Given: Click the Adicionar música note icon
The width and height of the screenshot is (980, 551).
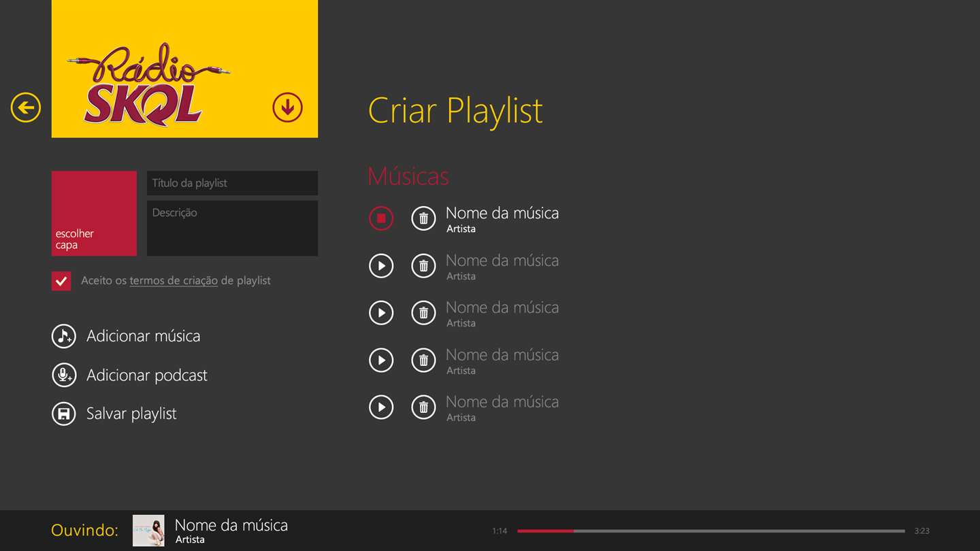Looking at the screenshot, I should coord(64,336).
